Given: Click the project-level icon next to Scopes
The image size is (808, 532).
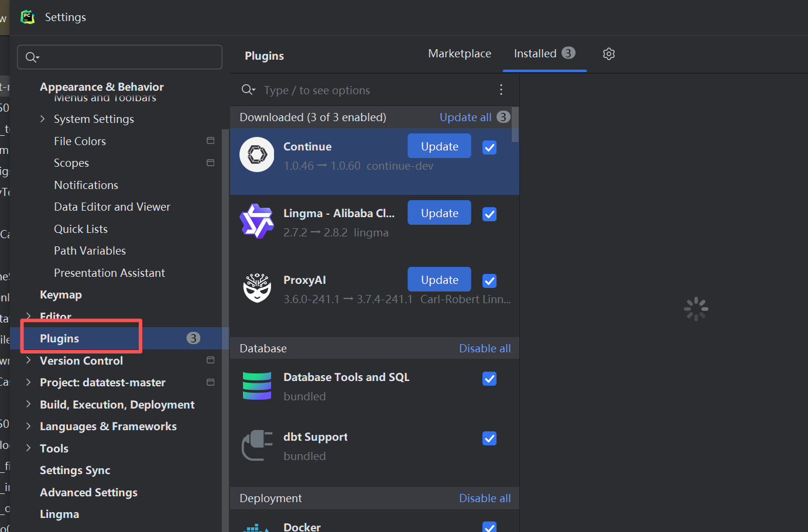Looking at the screenshot, I should (x=211, y=163).
